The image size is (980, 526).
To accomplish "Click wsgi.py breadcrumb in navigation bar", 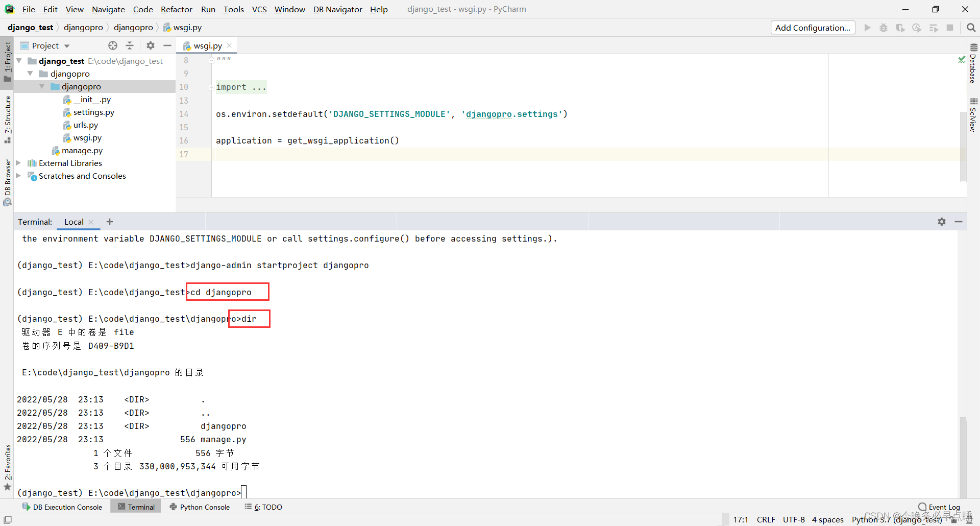I will (183, 28).
